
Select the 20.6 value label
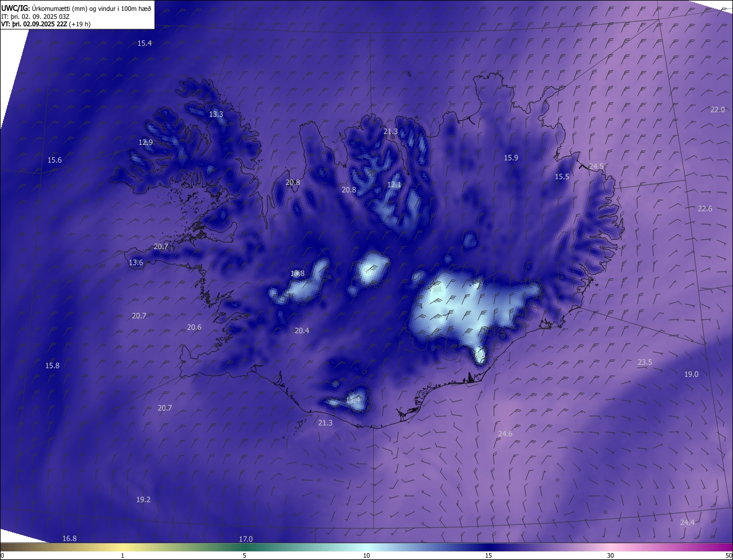point(194,328)
